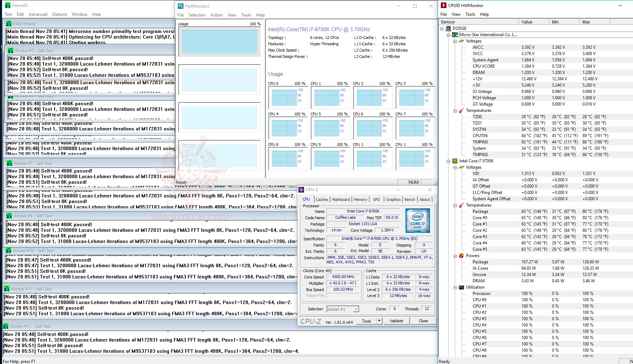The image size is (633, 364).
Task: Switch to the Mainboard tab in CPU-Z
Action: 341,200
